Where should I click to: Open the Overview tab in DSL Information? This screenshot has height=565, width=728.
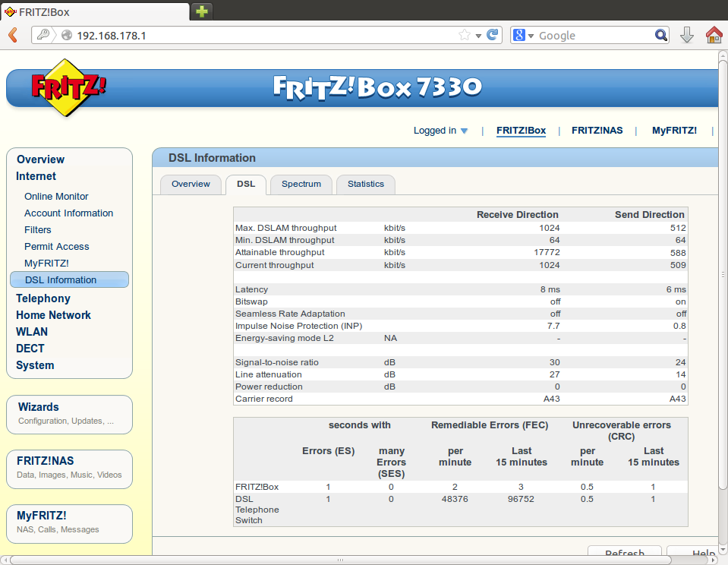191,184
